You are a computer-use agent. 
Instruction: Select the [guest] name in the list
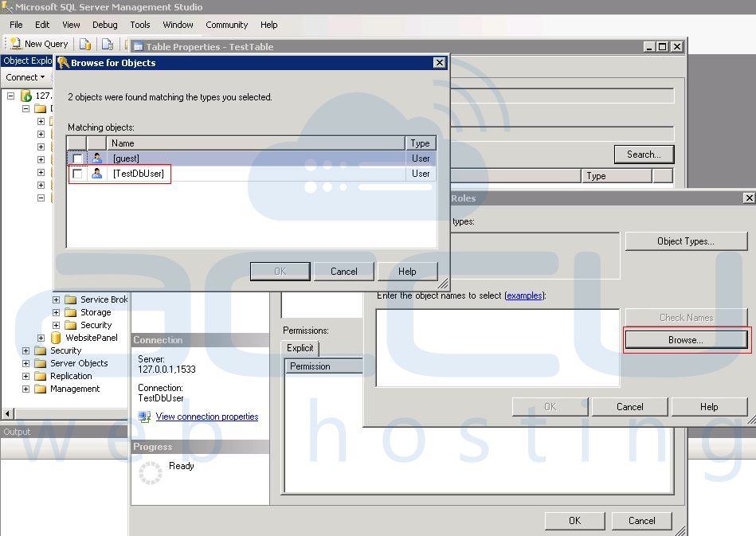[x=127, y=158]
